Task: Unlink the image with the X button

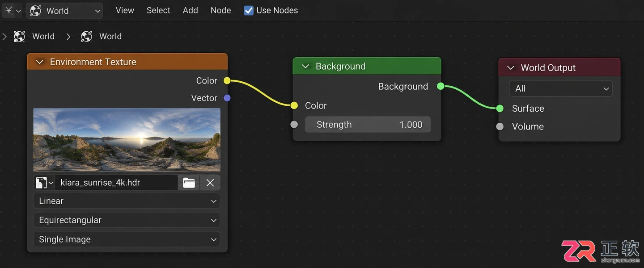Action: (210, 183)
